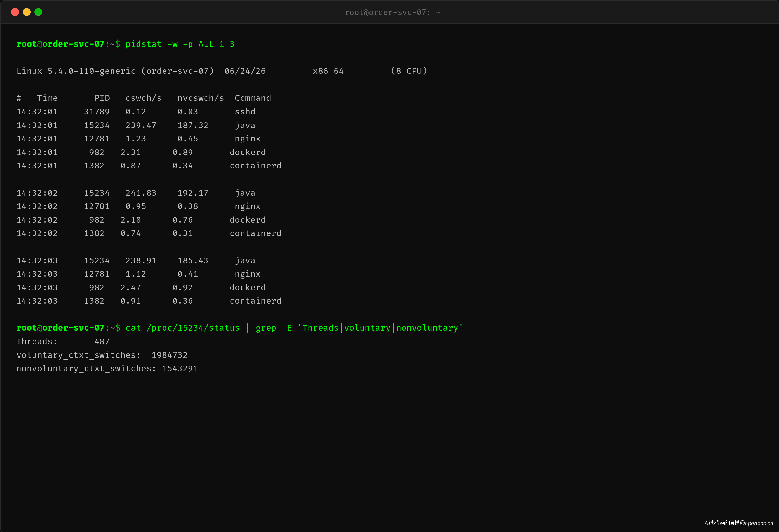Click the value 1543291
Image resolution: width=779 pixels, height=532 pixels.
[x=180, y=369]
